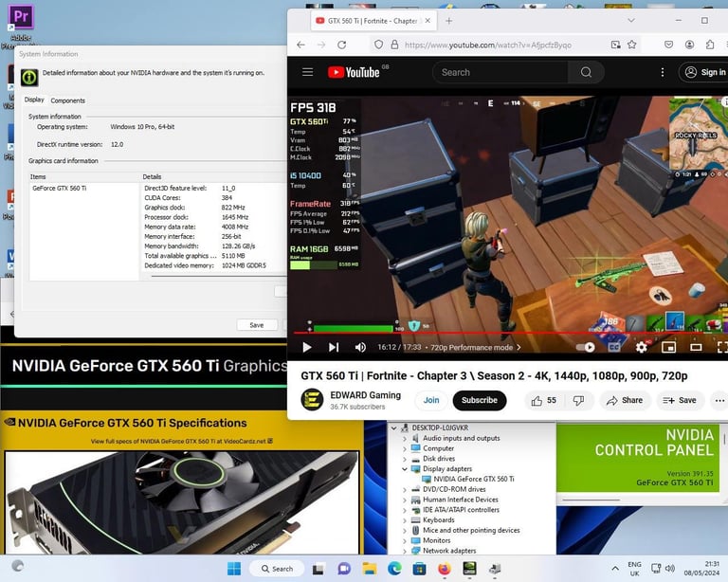Skip to the next video
This screenshot has height=582, width=728.
click(x=334, y=347)
